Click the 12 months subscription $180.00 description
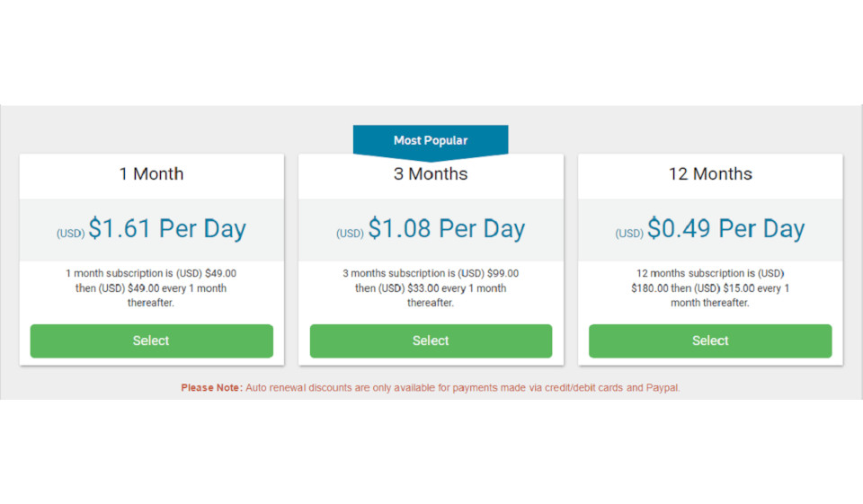The image size is (863, 504). [x=710, y=287]
